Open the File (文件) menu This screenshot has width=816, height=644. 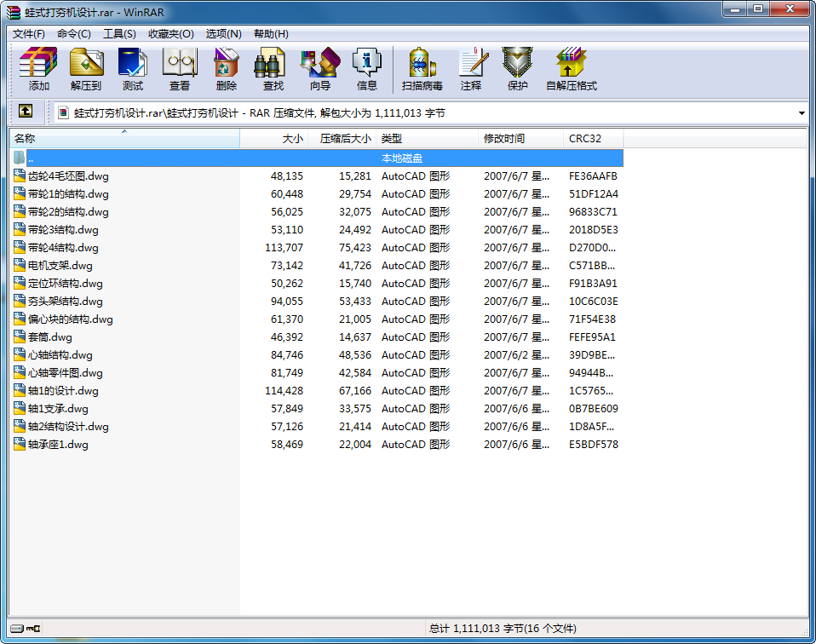point(29,34)
